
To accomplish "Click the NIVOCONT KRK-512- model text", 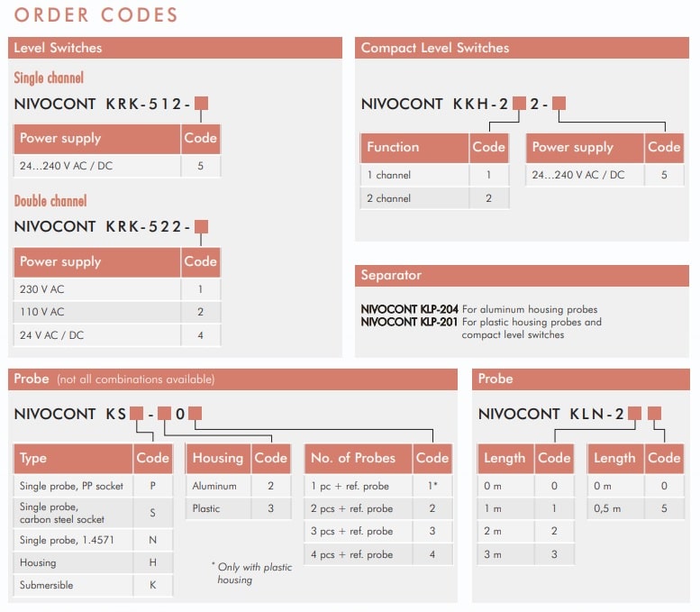I will point(102,104).
